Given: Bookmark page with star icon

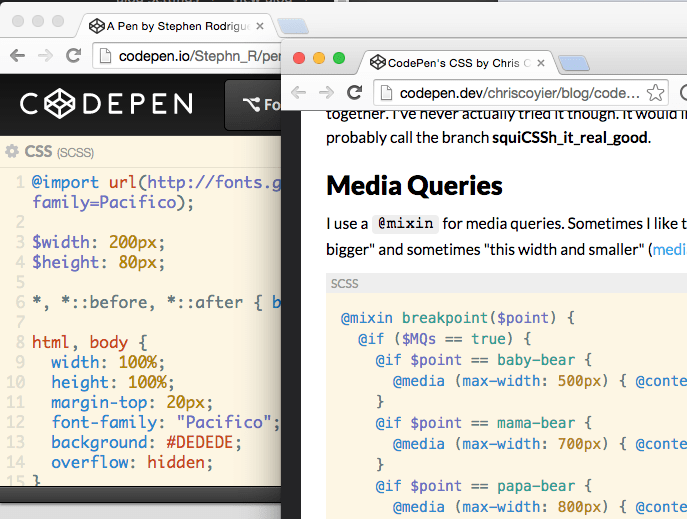Looking at the screenshot, I should pos(655,92).
